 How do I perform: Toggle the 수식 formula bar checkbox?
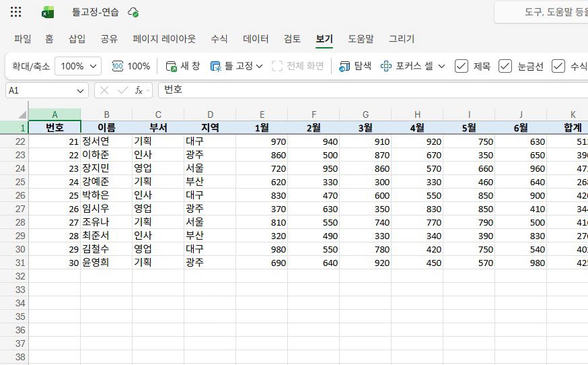(558, 66)
